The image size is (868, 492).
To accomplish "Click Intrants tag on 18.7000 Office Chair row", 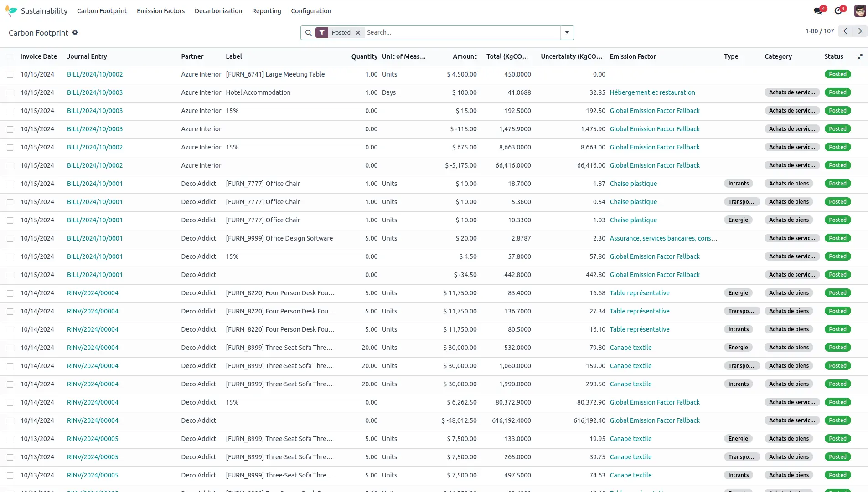I will [x=738, y=184].
